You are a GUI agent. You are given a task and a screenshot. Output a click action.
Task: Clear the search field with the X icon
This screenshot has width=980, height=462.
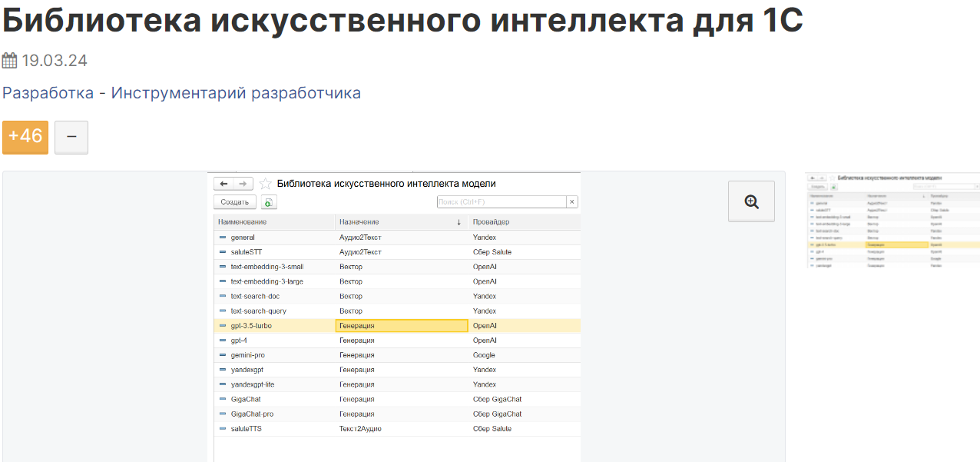click(x=571, y=202)
